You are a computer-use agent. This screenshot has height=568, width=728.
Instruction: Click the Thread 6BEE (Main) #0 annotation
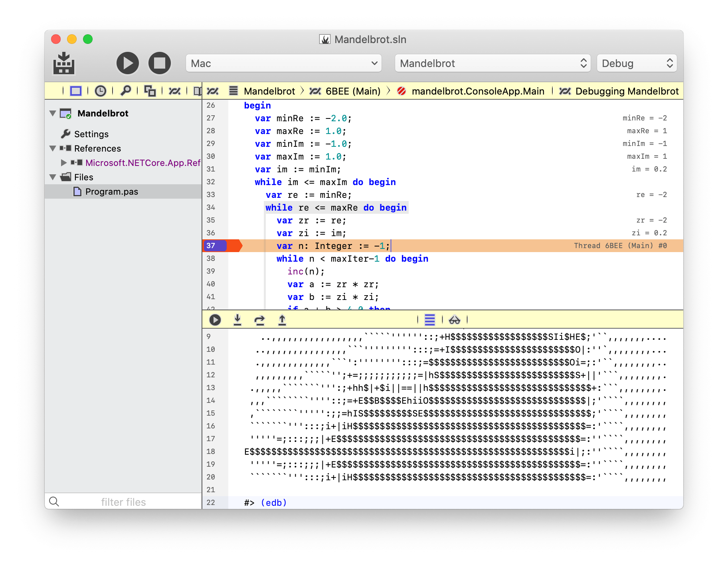click(x=620, y=246)
